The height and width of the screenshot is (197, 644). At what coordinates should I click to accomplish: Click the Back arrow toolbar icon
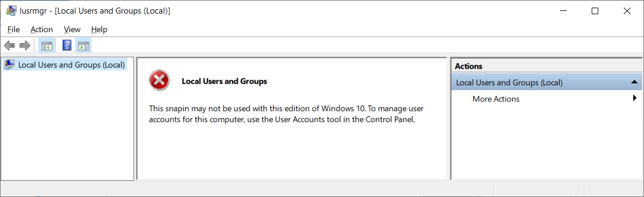[9, 46]
